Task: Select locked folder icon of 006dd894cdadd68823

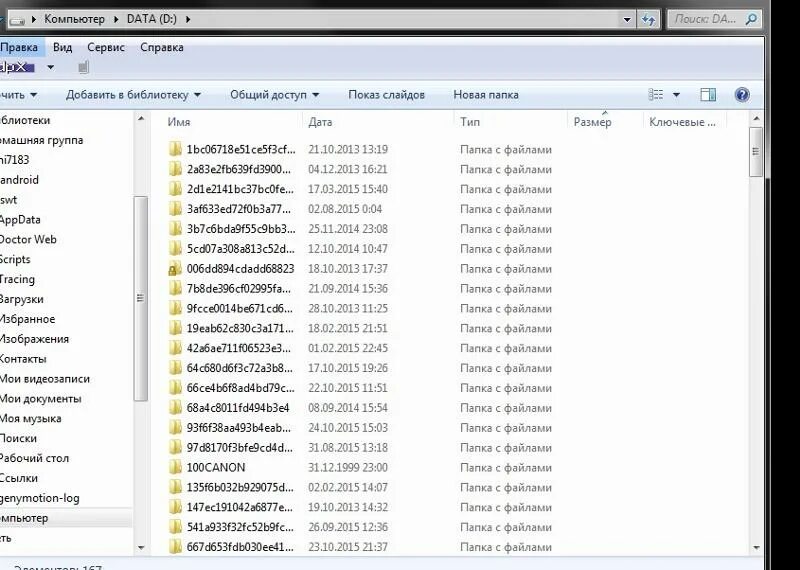Action: pyautogui.click(x=175, y=269)
